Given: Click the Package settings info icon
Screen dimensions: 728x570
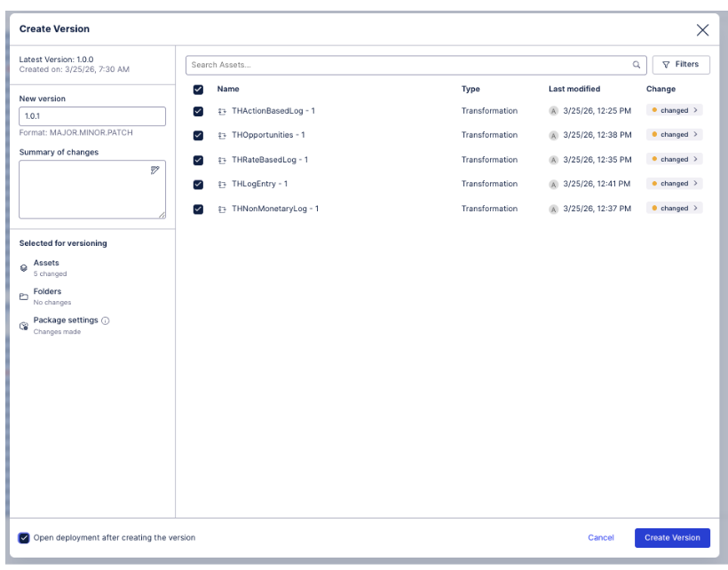Looking at the screenshot, I should pos(106,321).
